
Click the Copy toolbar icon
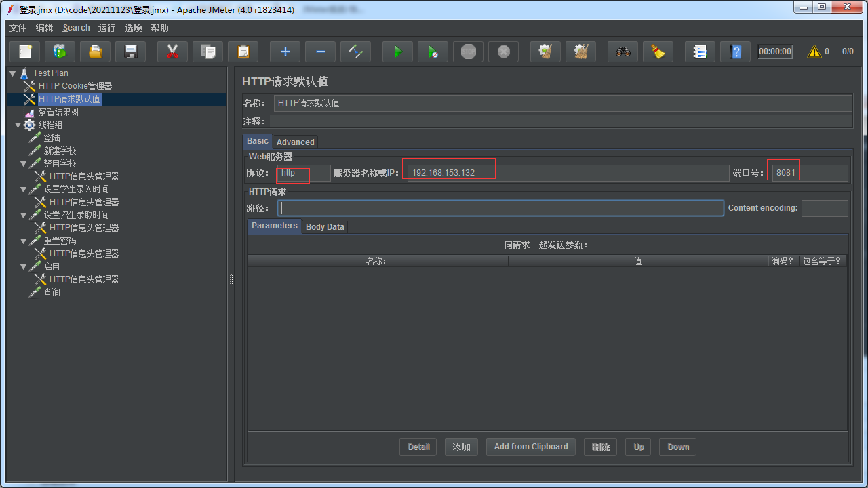(208, 52)
